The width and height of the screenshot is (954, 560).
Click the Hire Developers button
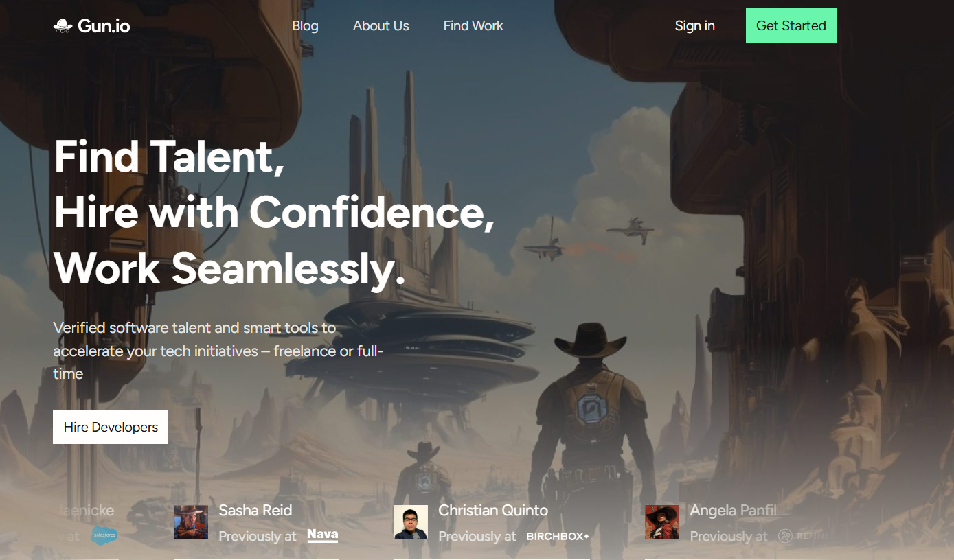click(x=110, y=426)
